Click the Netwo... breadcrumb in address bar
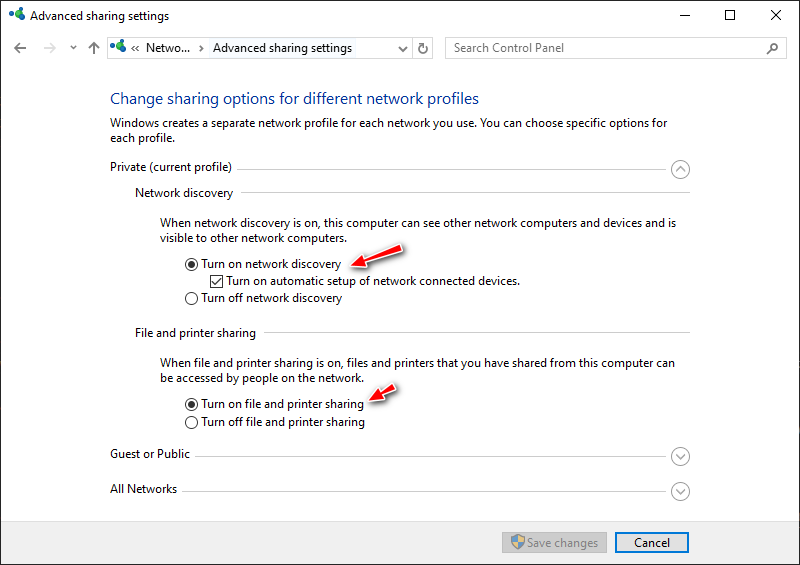This screenshot has width=800, height=565. [x=168, y=48]
